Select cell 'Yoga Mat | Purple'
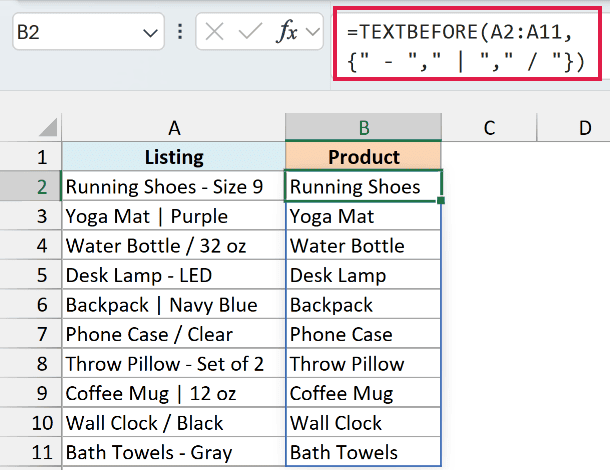The height and width of the screenshot is (470, 610). [x=174, y=216]
